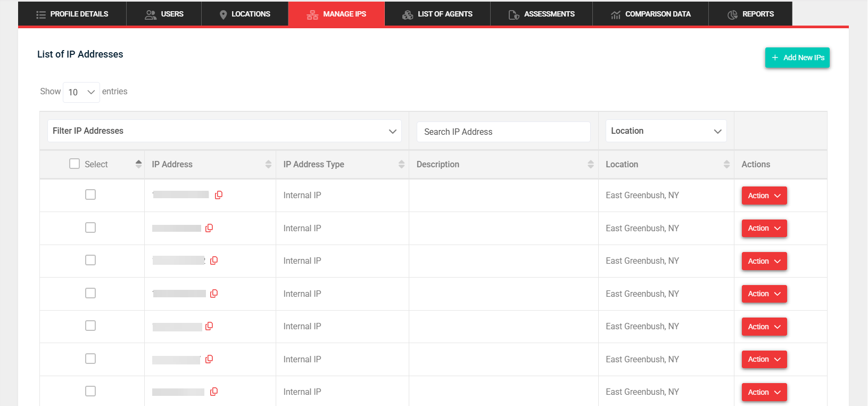Click the Add New IPs button
868x406 pixels.
tap(797, 58)
